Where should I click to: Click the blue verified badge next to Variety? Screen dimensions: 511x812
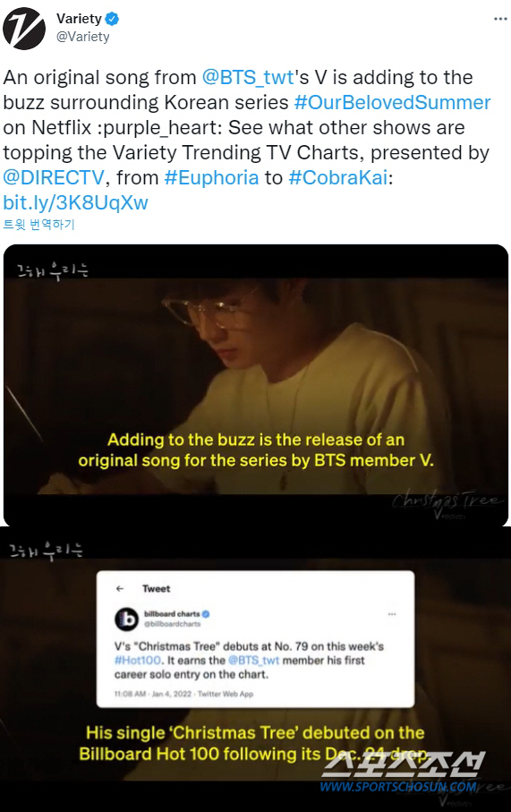pyautogui.click(x=113, y=19)
